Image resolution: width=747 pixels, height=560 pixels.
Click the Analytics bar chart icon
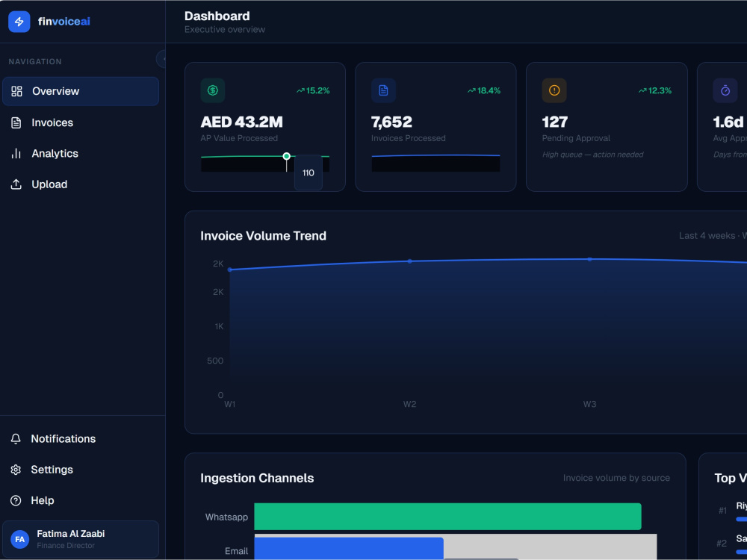16,153
